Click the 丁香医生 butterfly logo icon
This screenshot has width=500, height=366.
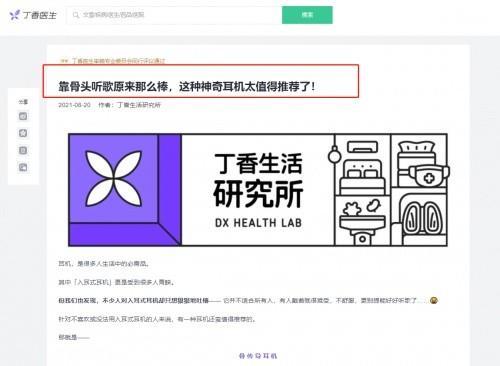click(15, 15)
